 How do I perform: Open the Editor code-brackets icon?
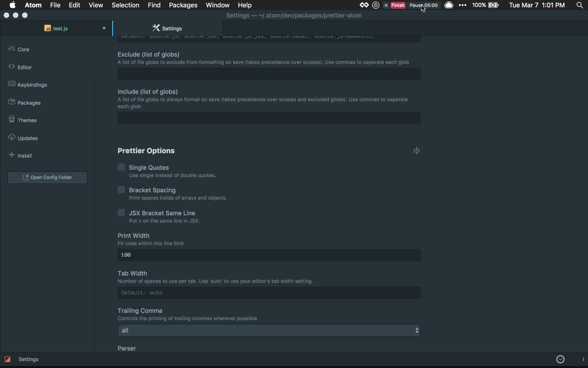pyautogui.click(x=11, y=67)
